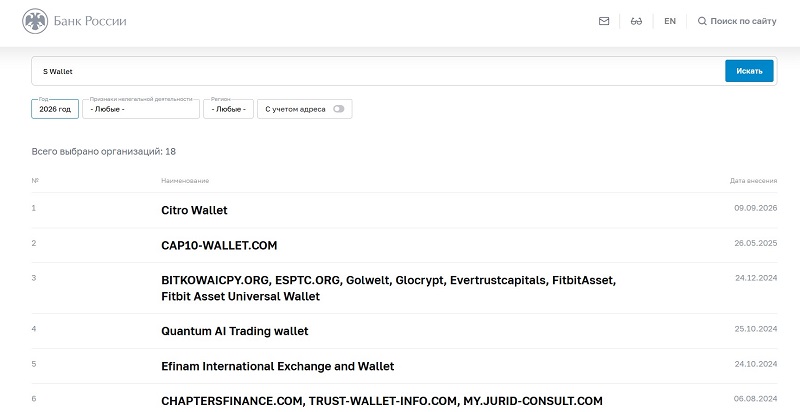
Task: Toggle the "С учетом адреса" switch
Action: pyautogui.click(x=338, y=109)
